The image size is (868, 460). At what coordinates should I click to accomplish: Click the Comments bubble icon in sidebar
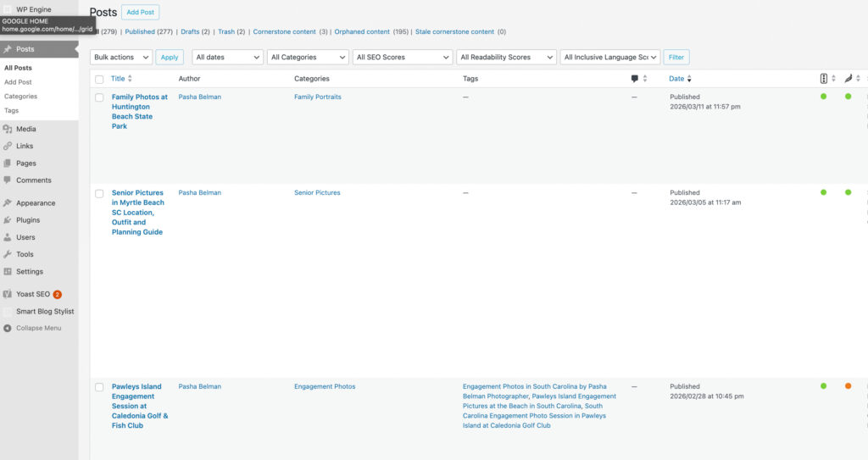7,180
